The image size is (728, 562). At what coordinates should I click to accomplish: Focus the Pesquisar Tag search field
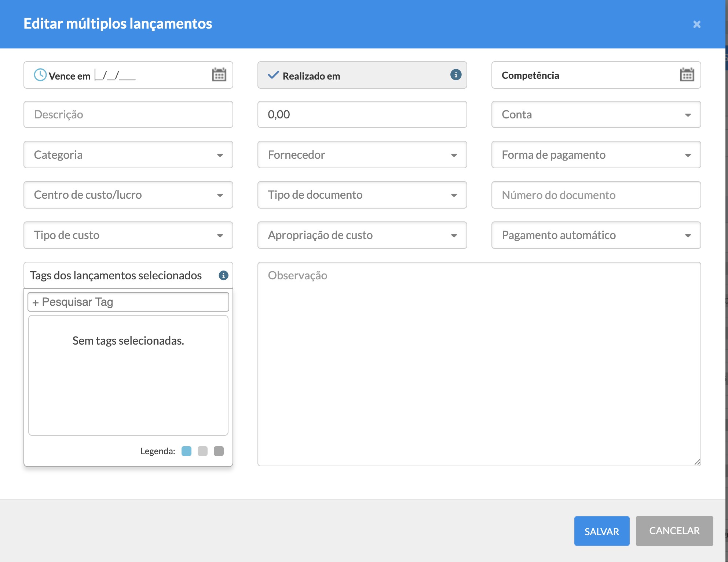coord(128,302)
